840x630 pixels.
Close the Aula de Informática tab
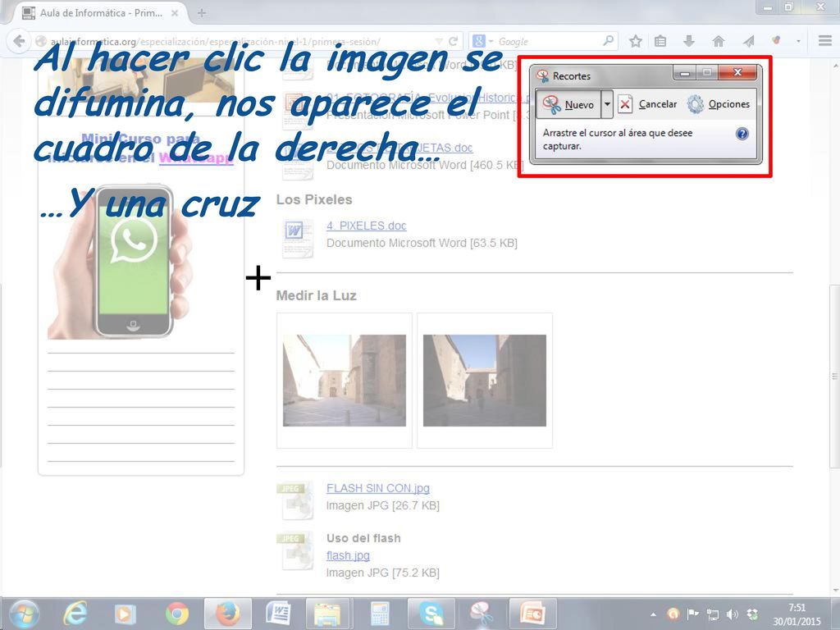click(175, 13)
